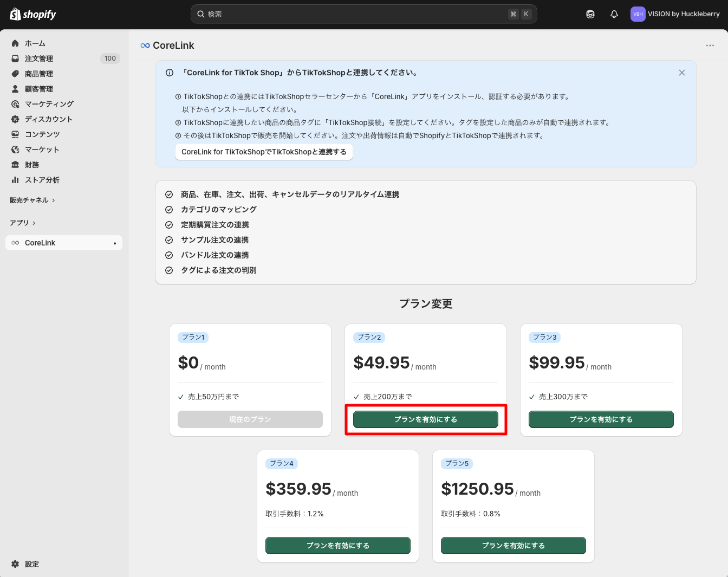
Task: Click the 顧客管理 person icon
Action: click(x=15, y=89)
